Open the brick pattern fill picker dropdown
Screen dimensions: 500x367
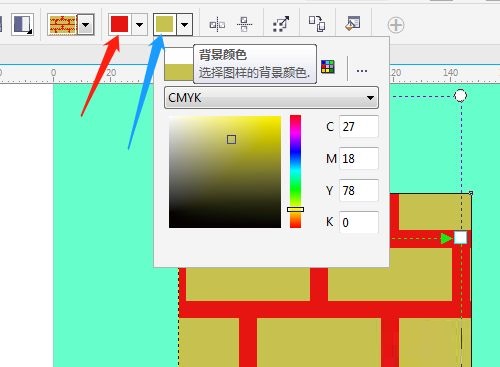[86, 25]
